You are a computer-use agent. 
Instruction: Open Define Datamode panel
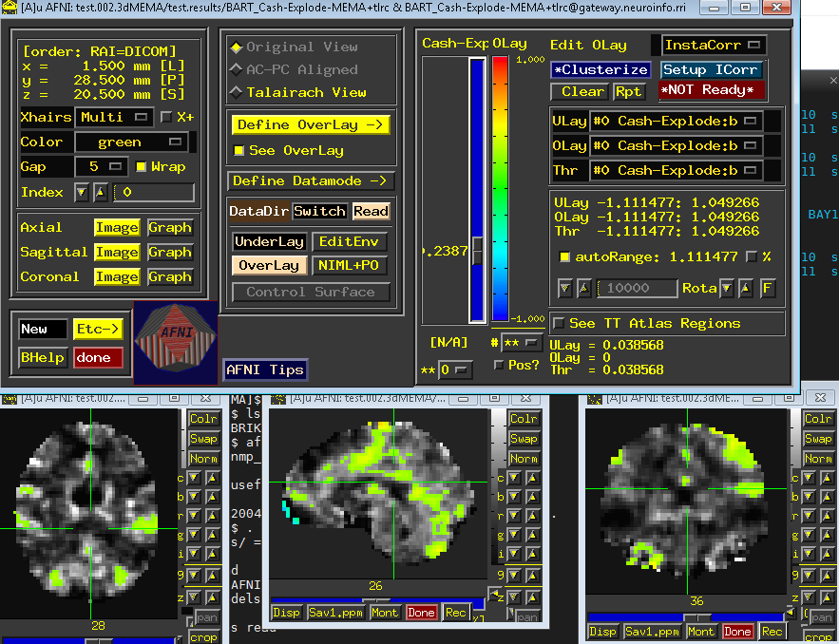(x=311, y=181)
